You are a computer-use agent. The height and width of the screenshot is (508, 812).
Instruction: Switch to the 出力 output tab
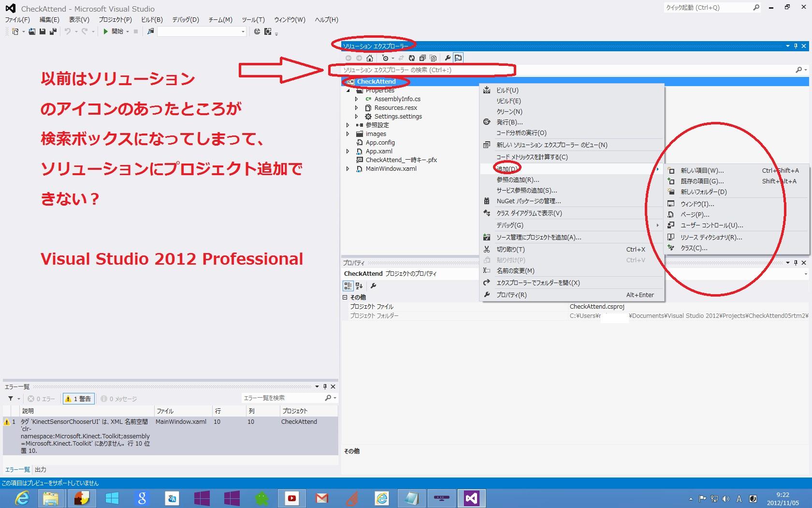tap(41, 469)
